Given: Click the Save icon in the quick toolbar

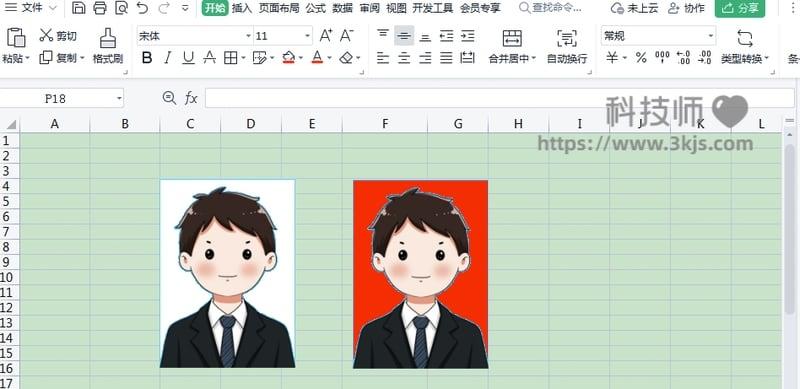Looking at the screenshot, I should click(78, 8).
